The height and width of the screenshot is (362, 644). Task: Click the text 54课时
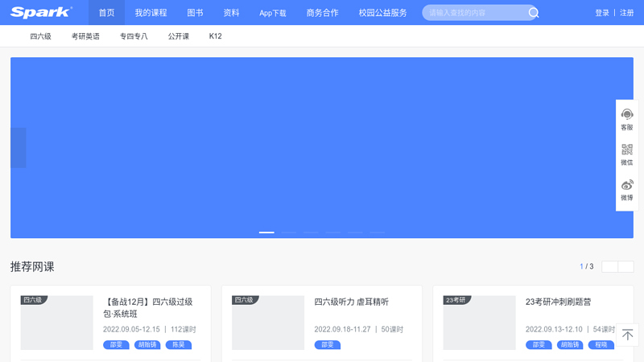point(604,329)
